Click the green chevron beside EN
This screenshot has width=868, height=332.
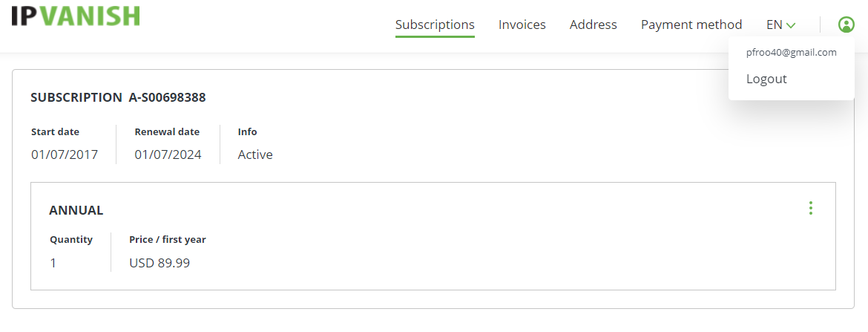tap(791, 25)
